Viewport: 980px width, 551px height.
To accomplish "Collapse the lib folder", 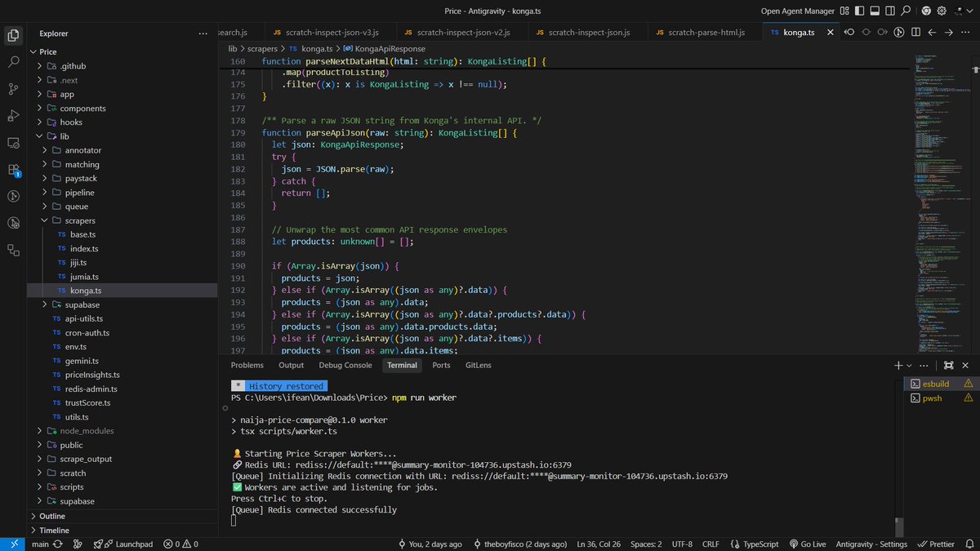I will [x=122, y=136].
